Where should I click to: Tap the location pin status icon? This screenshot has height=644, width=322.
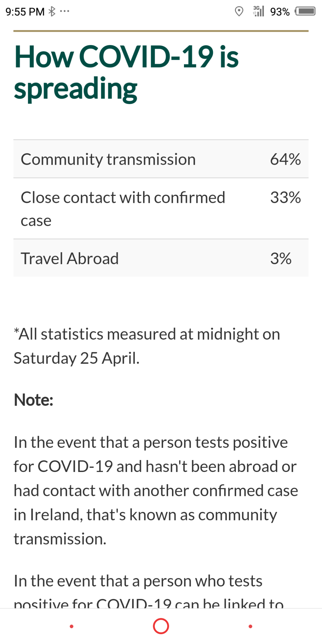239,12
